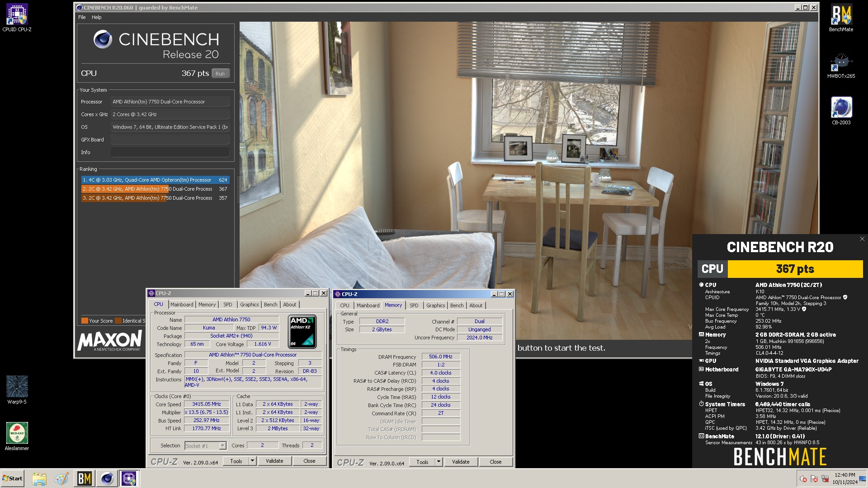The height and width of the screenshot is (488, 868).
Task: Switch to Mainboard tab in the CPU-Z window showing the Memory tab
Action: click(x=368, y=305)
